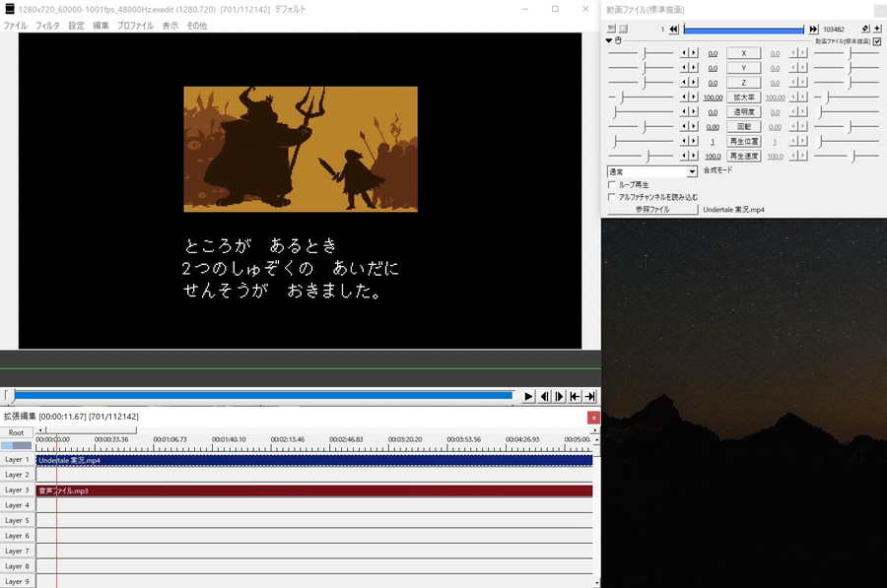The height and width of the screenshot is (588, 887).
Task: Enable ループ再生 checkbox
Action: click(x=611, y=185)
